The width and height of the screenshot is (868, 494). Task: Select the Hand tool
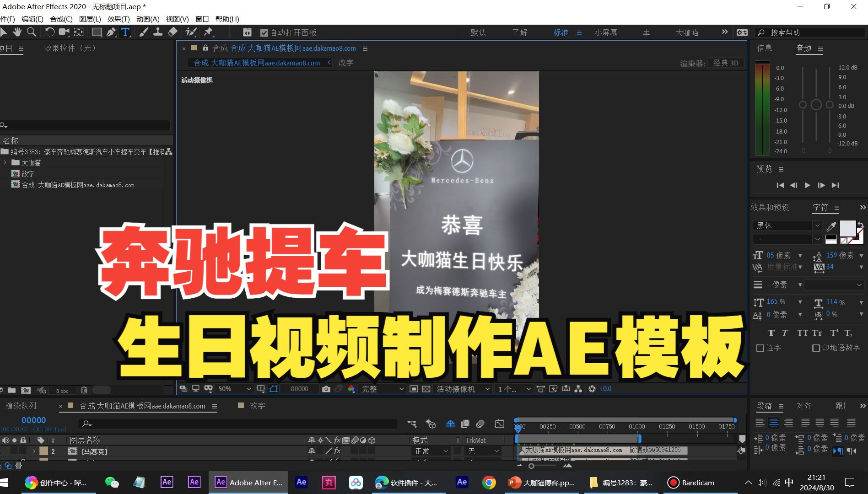pyautogui.click(x=17, y=32)
